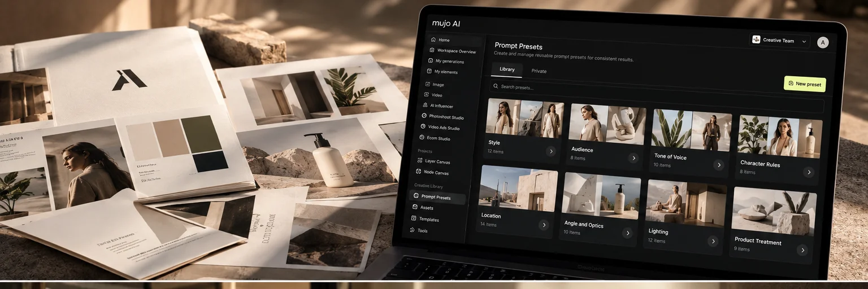868x289 pixels.
Task: Switch to the Library tab
Action: coord(507,69)
